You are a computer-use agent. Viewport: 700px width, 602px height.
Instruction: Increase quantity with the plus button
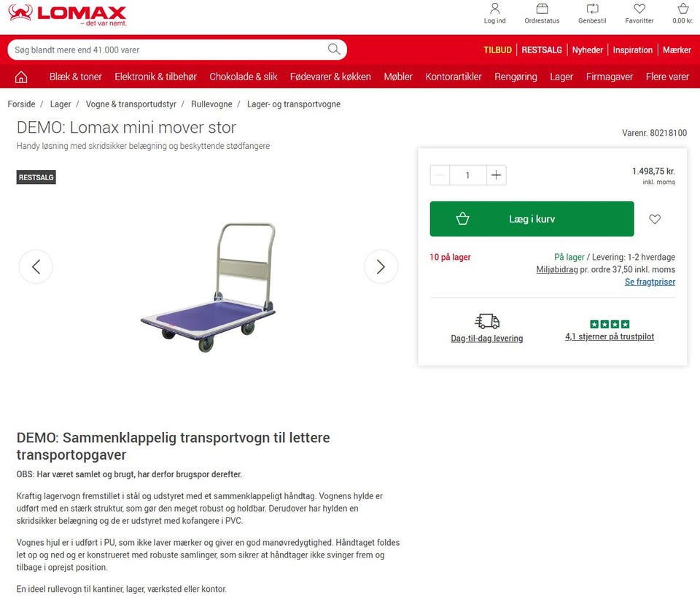point(496,175)
